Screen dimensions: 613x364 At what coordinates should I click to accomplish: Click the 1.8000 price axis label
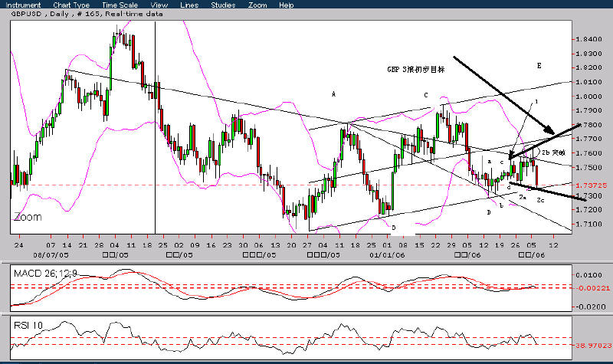pyautogui.click(x=588, y=97)
